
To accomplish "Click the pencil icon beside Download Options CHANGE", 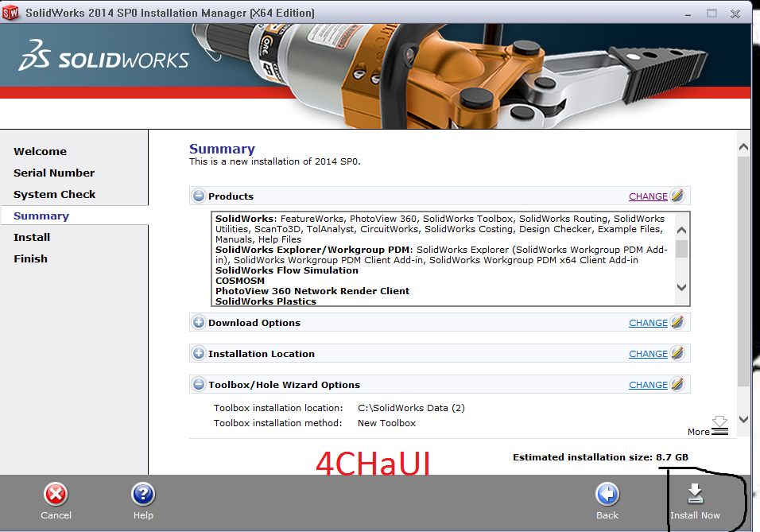I will 677,323.
